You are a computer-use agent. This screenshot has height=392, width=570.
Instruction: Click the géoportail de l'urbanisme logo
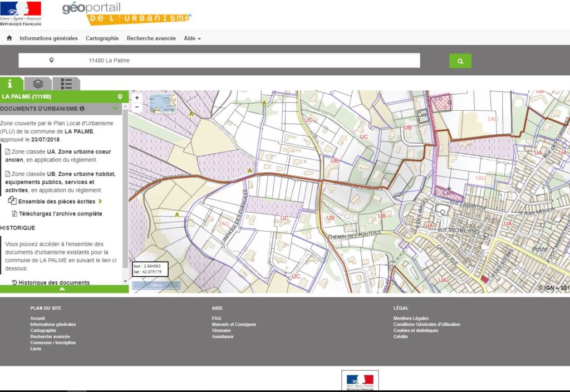click(x=126, y=14)
